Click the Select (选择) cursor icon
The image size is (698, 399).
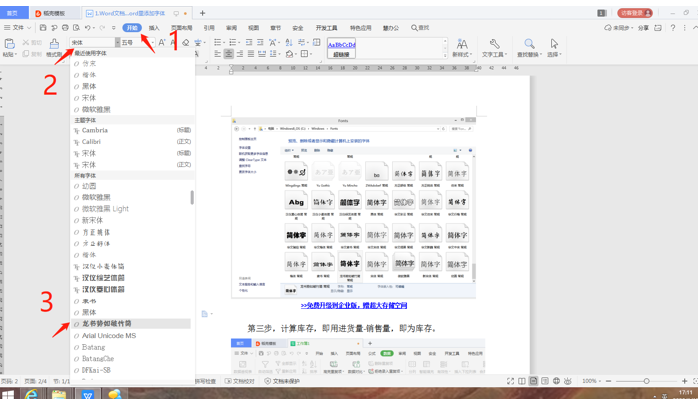pos(554,44)
